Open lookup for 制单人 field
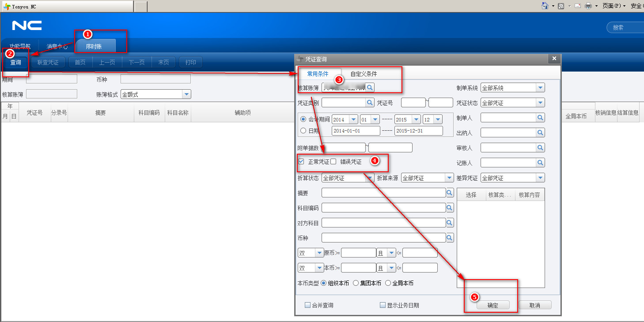This screenshot has width=644, height=322. tap(540, 118)
